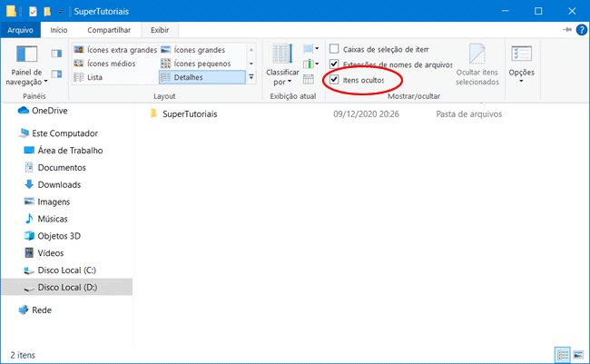Switch to the Ícones médios layout
The image size is (590, 364).
click(107, 64)
